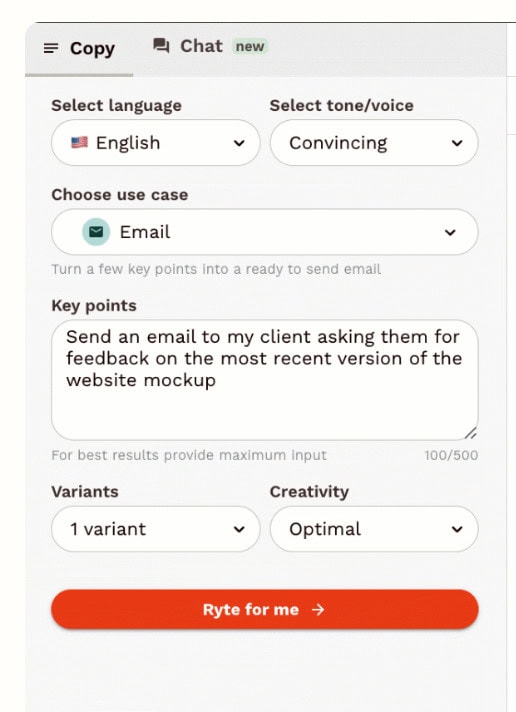Open the Choose use case Email dropdown
The height and width of the screenshot is (712, 516).
[265, 232]
